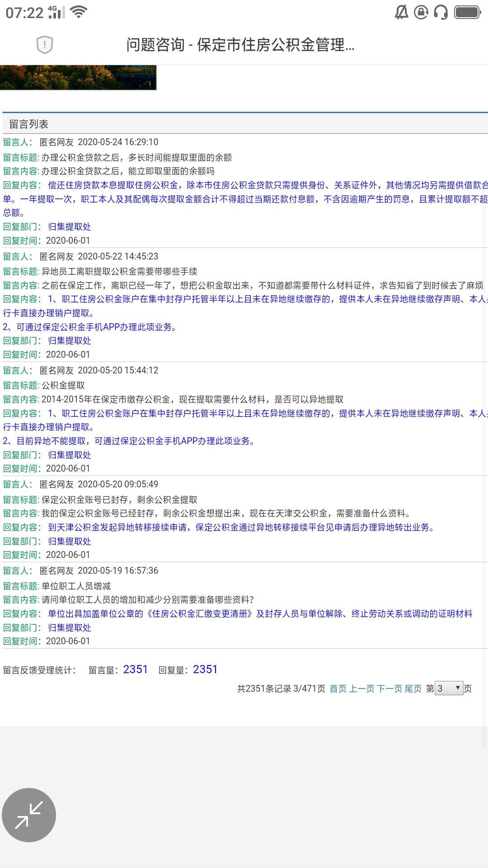Go to 下一页 next page link

(389, 689)
